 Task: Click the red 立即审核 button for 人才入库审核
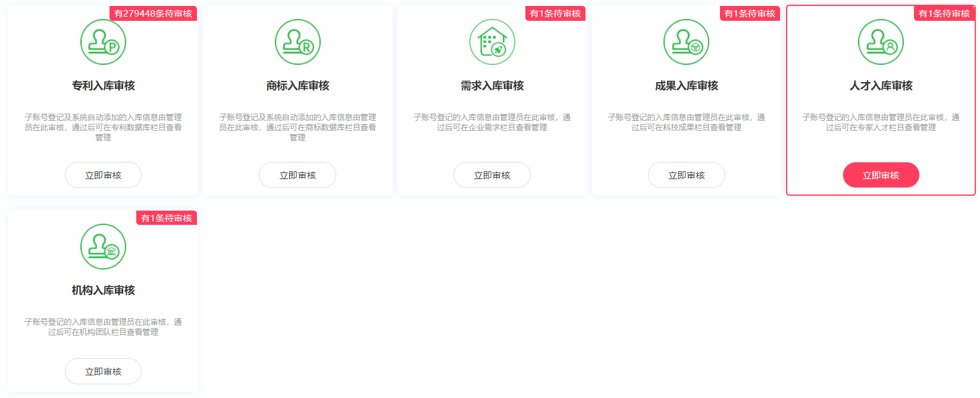point(881,176)
